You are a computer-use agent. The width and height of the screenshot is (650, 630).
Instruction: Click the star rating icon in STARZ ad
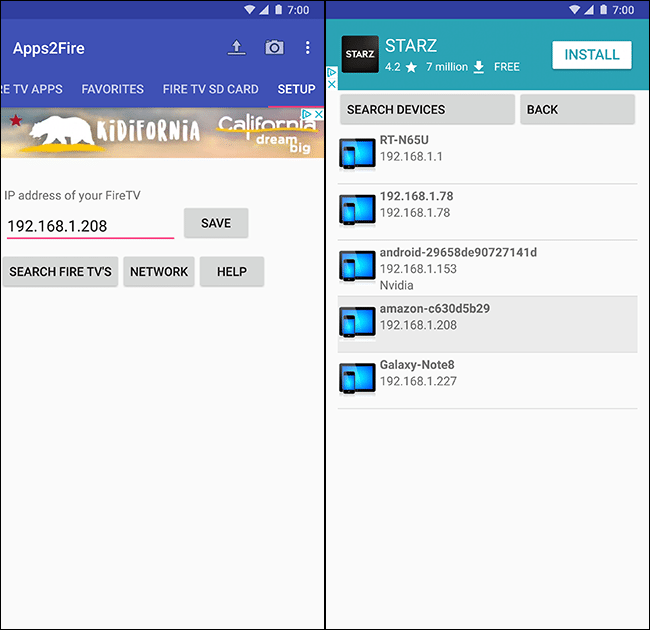click(411, 67)
